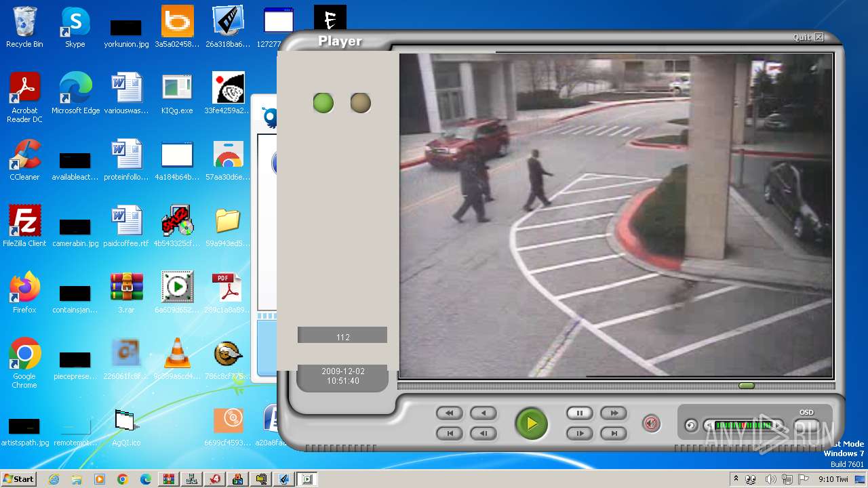Toggle the OSD button
This screenshot has height=488, width=868.
click(806, 424)
